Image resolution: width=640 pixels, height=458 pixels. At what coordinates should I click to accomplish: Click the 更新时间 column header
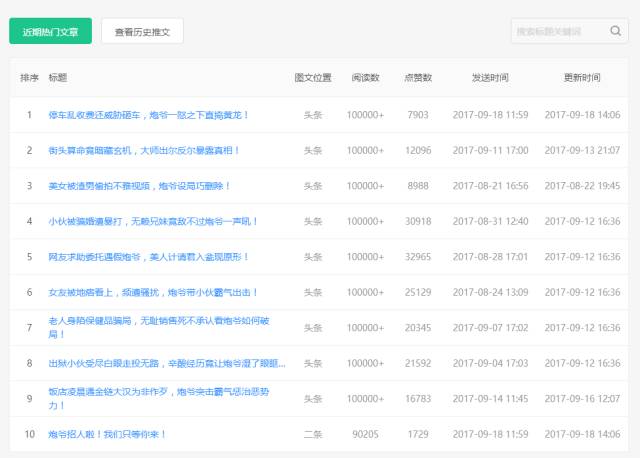point(582,78)
